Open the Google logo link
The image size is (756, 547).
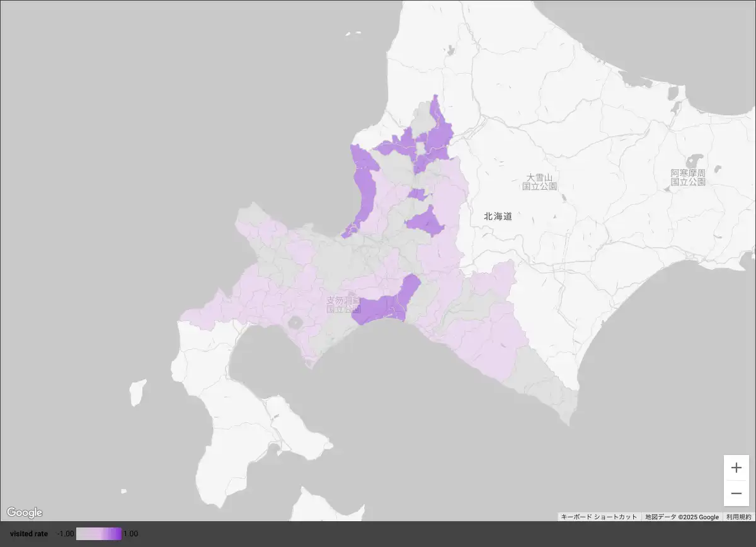pos(25,512)
